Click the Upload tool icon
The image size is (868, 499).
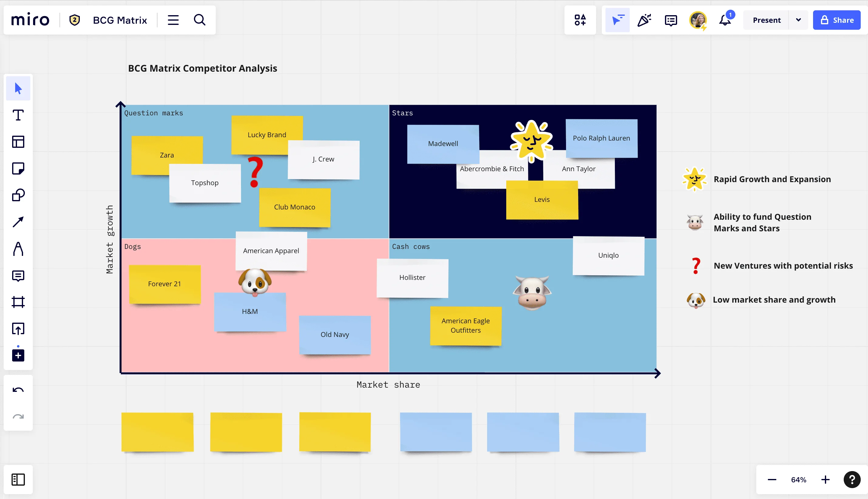click(18, 329)
